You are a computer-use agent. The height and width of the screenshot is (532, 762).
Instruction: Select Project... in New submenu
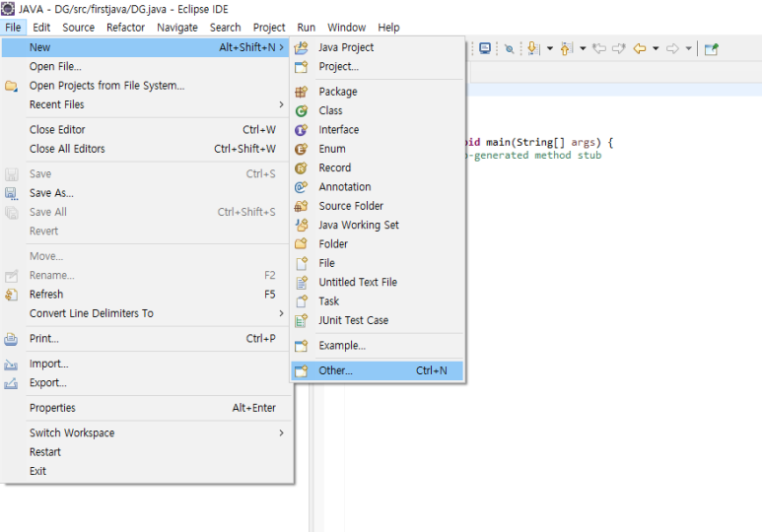tap(378, 67)
